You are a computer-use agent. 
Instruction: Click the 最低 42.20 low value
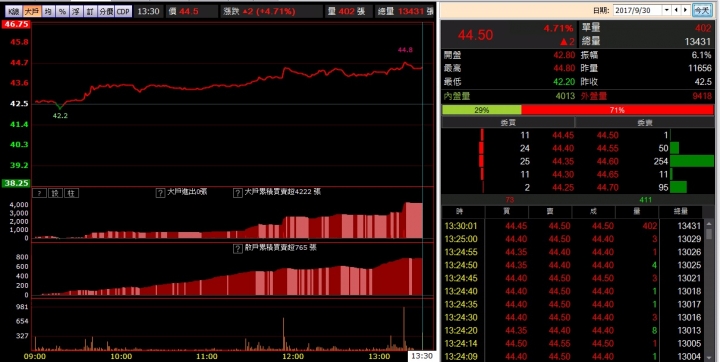tap(564, 82)
